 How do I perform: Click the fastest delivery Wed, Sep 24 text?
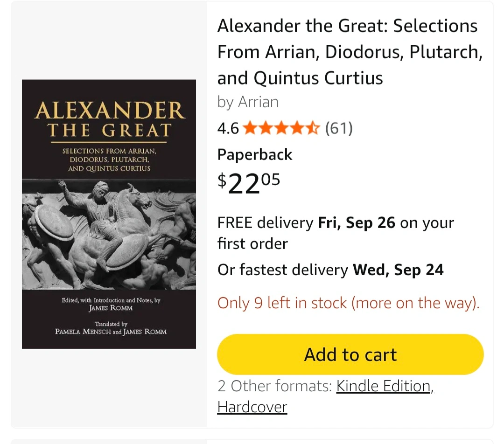click(x=330, y=270)
